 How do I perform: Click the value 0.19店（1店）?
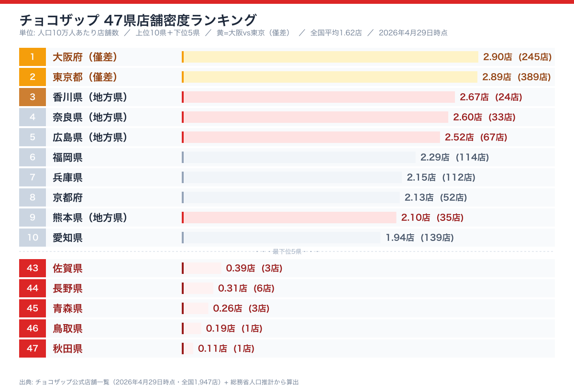(x=234, y=328)
